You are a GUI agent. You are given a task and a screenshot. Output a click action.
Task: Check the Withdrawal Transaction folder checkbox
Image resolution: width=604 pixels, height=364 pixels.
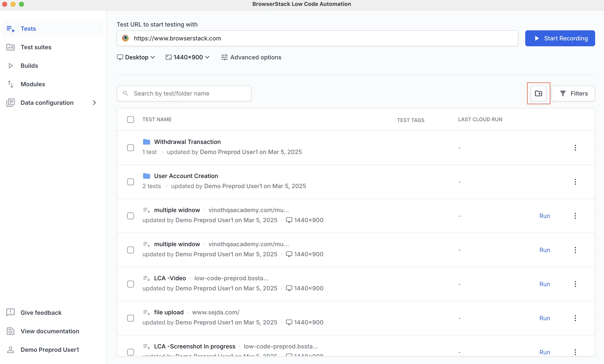coord(131,148)
